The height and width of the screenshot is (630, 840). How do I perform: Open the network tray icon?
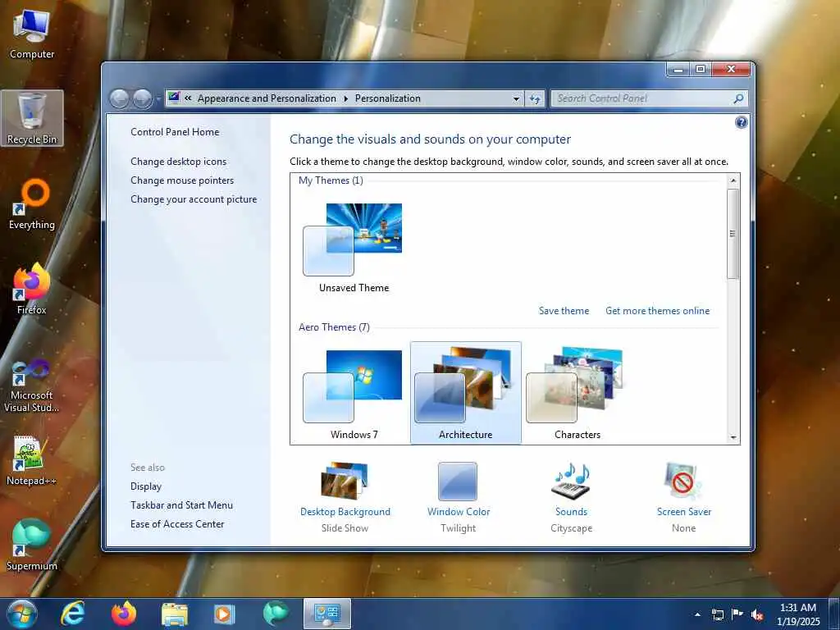(717, 614)
